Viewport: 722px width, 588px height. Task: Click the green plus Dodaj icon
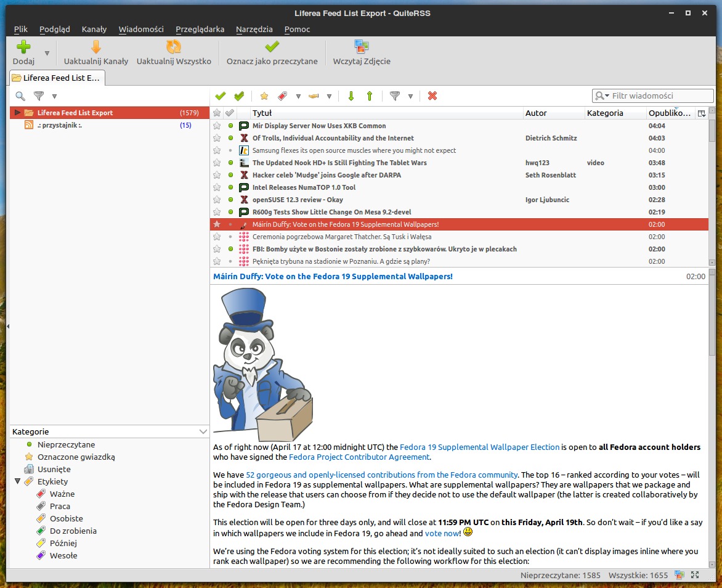tap(23, 47)
